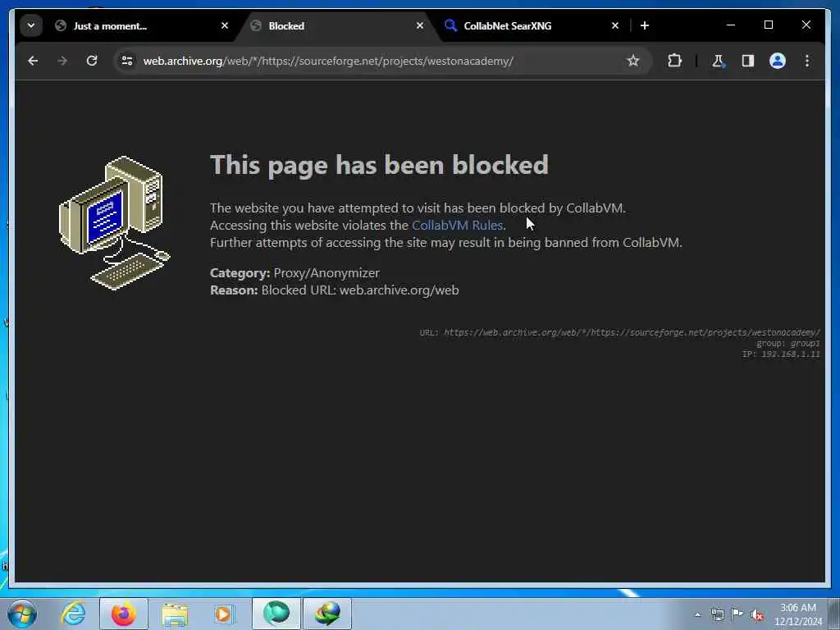
Task: Open the network status tray icon
Action: 717,615
